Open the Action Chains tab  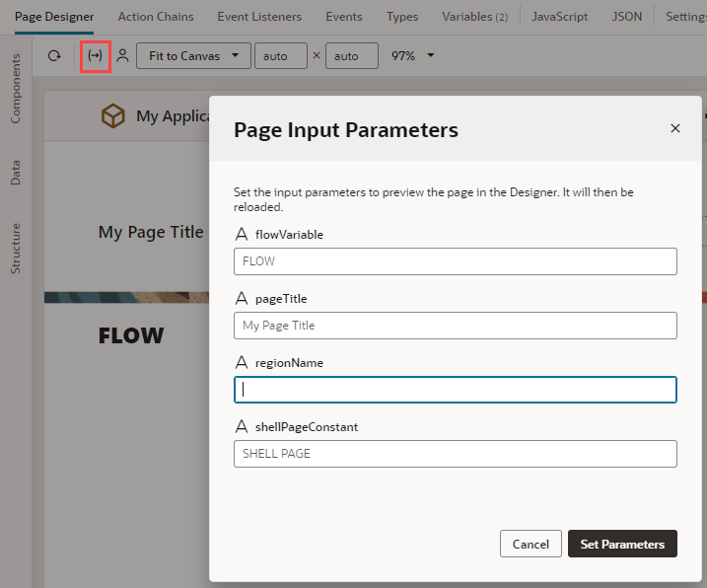tap(156, 17)
